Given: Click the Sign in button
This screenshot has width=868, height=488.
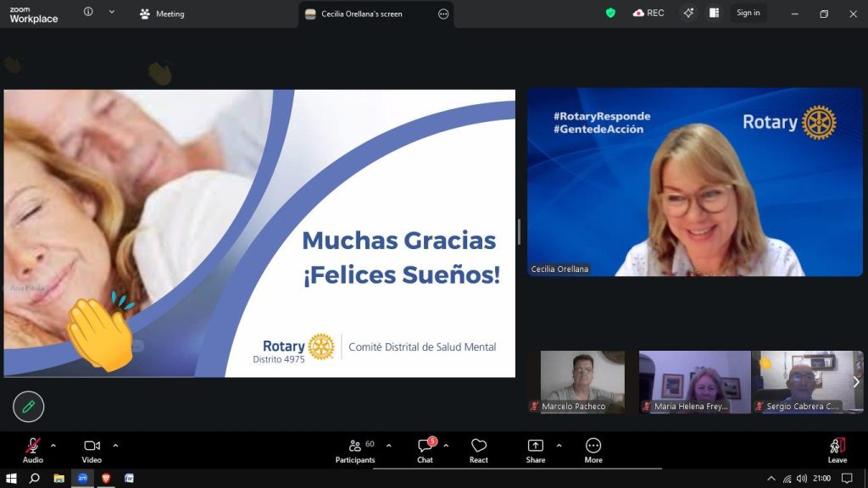Looking at the screenshot, I should (x=748, y=13).
